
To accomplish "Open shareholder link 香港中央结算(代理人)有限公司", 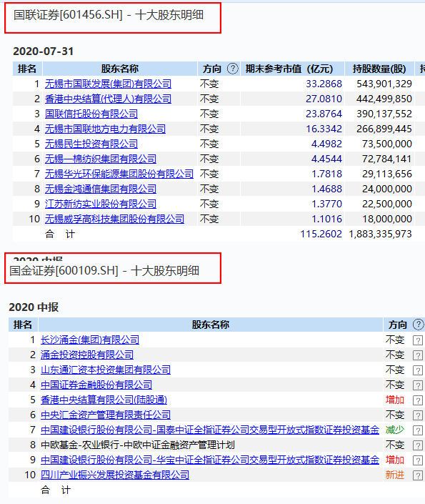I will click(x=108, y=99).
